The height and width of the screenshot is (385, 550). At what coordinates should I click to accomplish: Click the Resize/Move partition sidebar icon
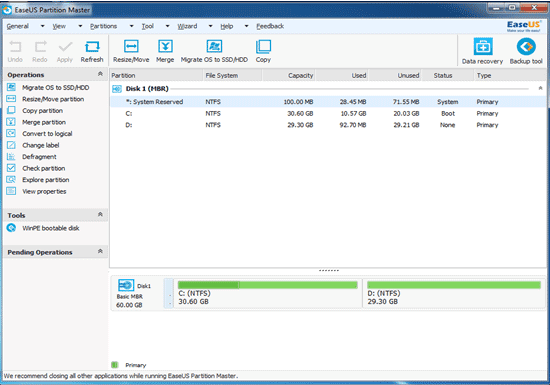11,99
